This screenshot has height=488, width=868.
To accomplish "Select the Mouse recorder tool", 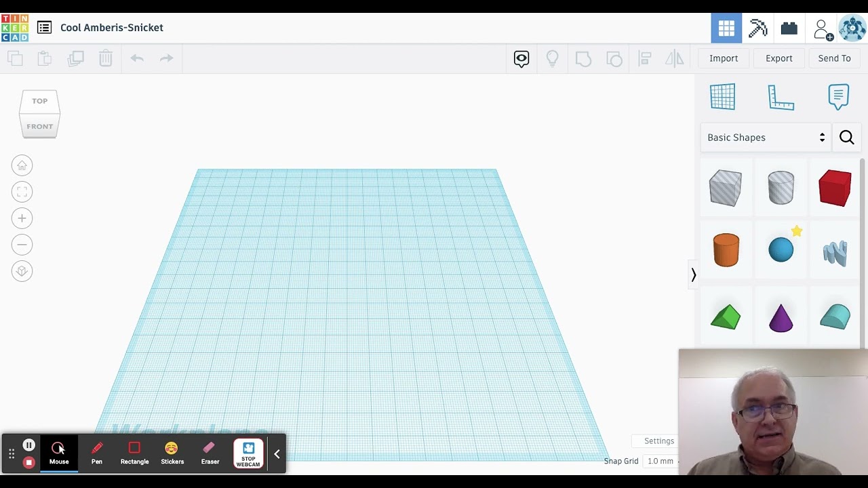I will pos(59,453).
